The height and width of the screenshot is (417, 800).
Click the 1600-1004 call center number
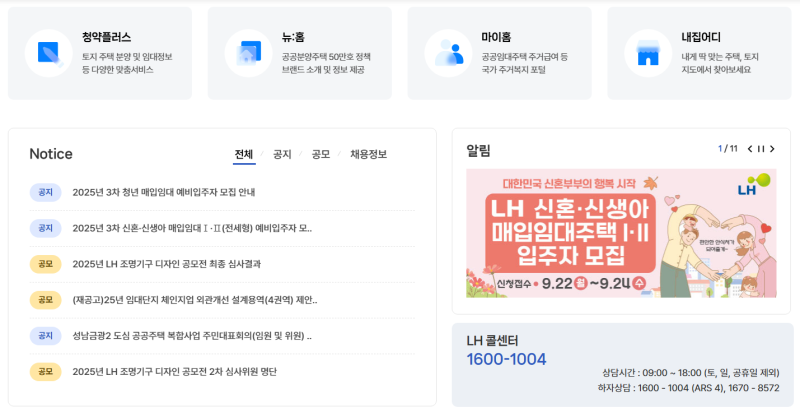point(506,359)
